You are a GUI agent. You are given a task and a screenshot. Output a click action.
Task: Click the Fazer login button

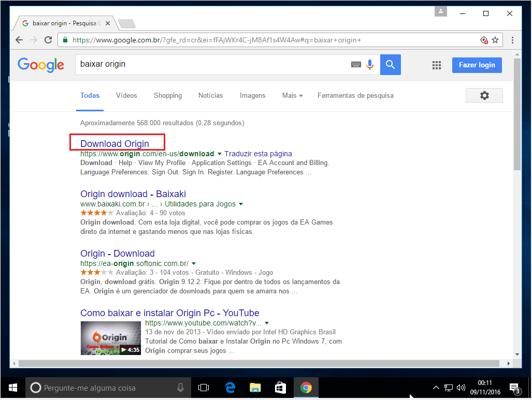click(x=477, y=65)
